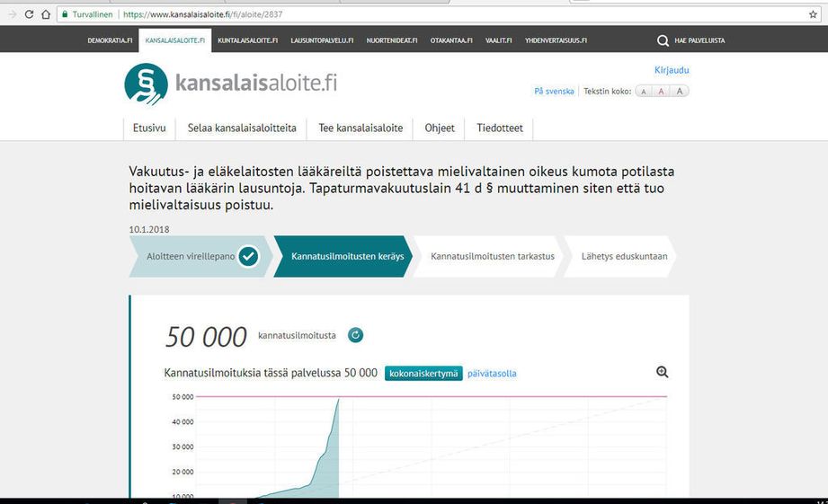Open the Selaa kansalaisaloitteita tab
This screenshot has width=828, height=504.
click(x=242, y=128)
